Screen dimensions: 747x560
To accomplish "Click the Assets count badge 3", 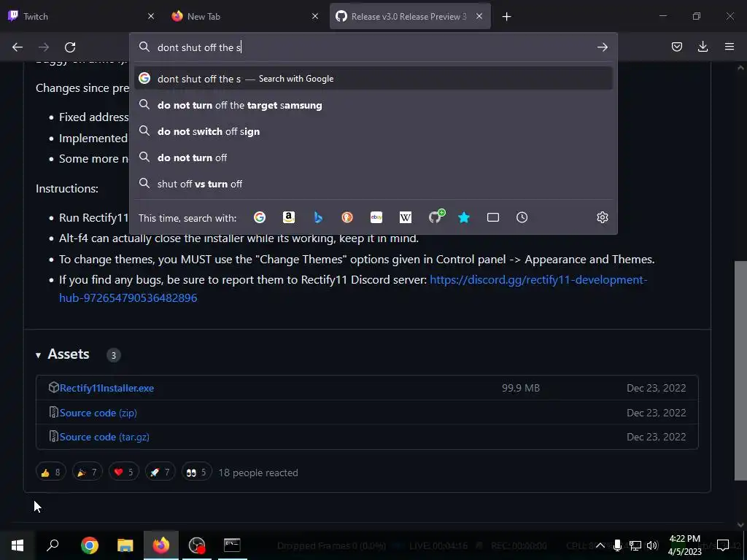I will (113, 355).
